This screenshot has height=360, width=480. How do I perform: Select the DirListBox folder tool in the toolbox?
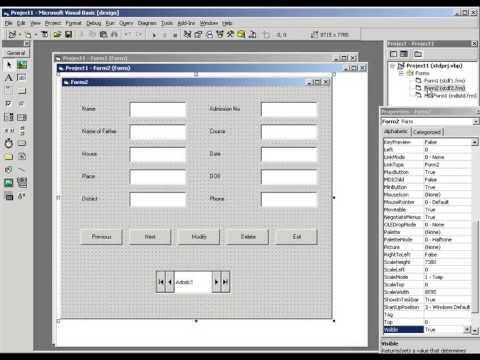9,156
